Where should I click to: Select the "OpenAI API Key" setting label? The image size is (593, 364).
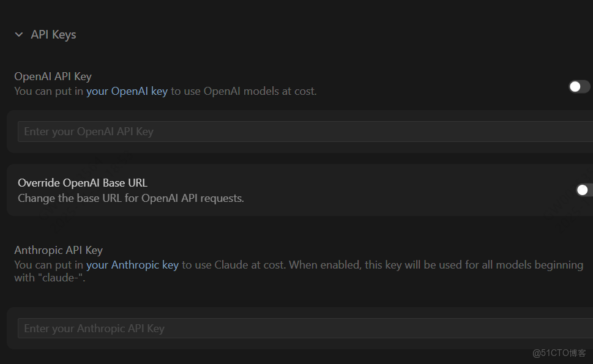coord(53,76)
